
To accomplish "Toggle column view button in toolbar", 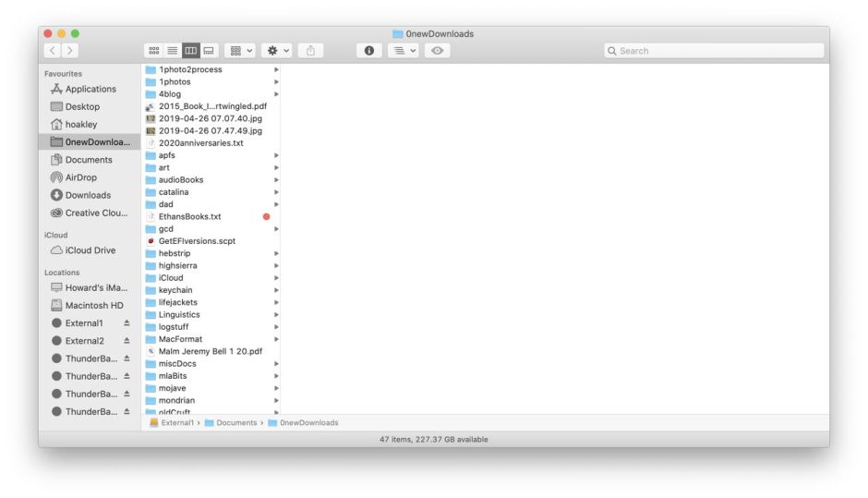I will (x=190, y=51).
